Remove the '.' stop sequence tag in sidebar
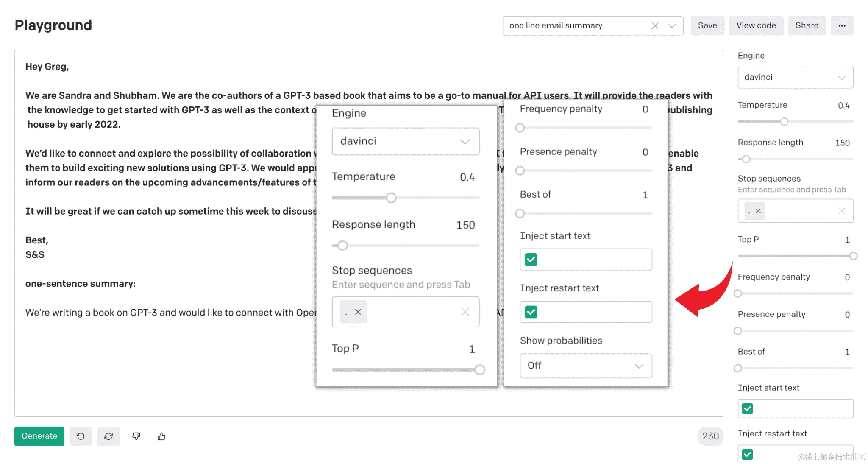This screenshot has width=868, height=464. [x=758, y=211]
